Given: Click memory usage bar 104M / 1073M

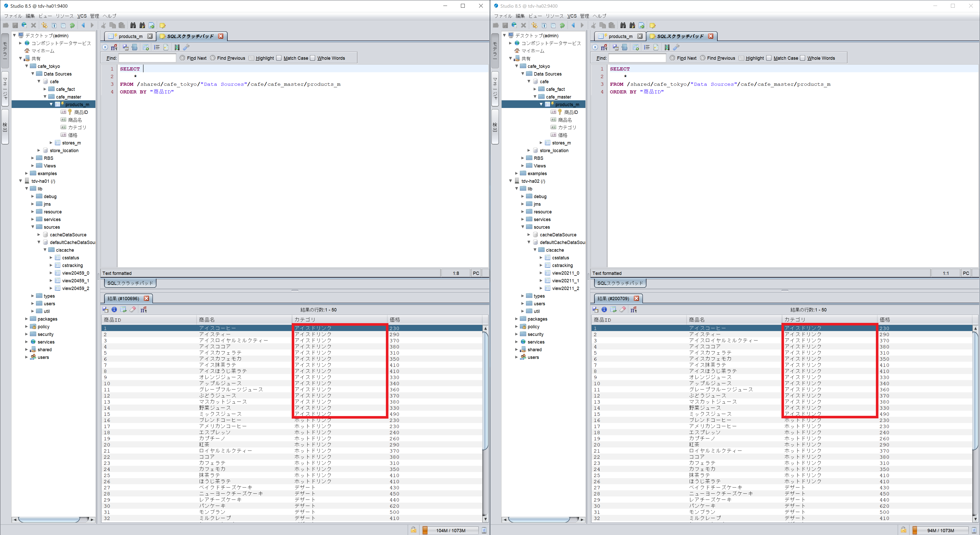Looking at the screenshot, I should [x=450, y=530].
